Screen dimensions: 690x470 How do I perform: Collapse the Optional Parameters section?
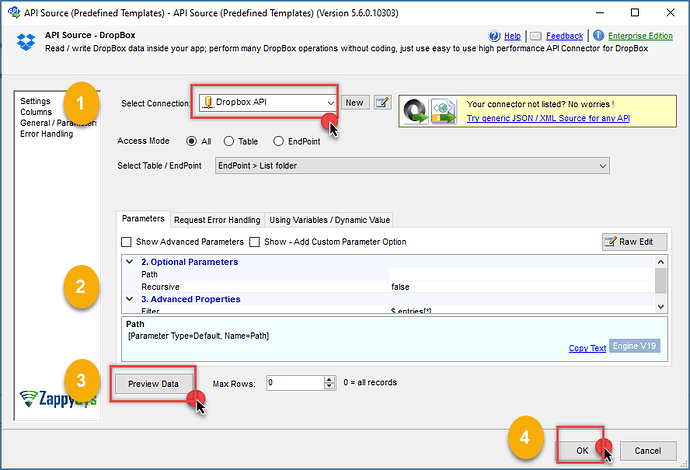(129, 262)
